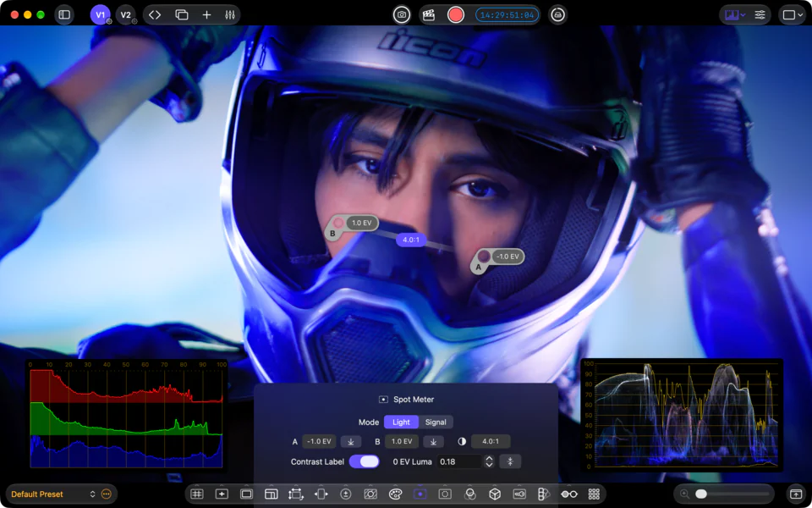This screenshot has height=508, width=812.
Task: Click the pick button beside B value
Action: (433, 442)
